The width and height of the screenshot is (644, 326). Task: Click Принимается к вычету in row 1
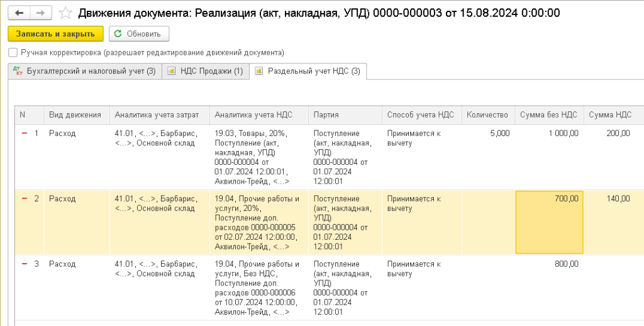[422, 157]
